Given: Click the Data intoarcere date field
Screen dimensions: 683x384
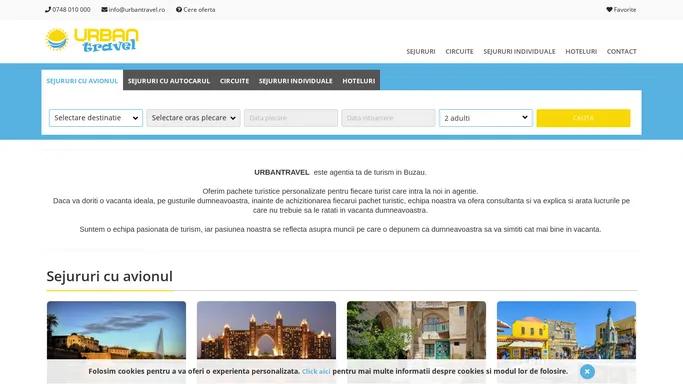Looking at the screenshot, I should tap(388, 118).
